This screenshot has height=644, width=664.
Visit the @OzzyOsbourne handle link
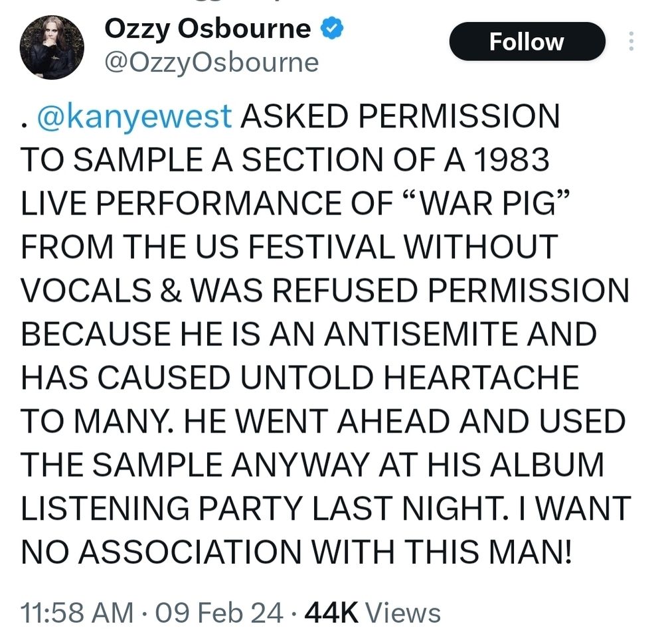[211, 62]
